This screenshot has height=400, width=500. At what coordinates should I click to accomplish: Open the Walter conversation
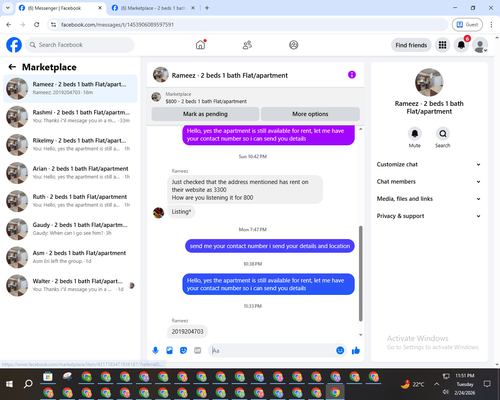click(x=70, y=285)
